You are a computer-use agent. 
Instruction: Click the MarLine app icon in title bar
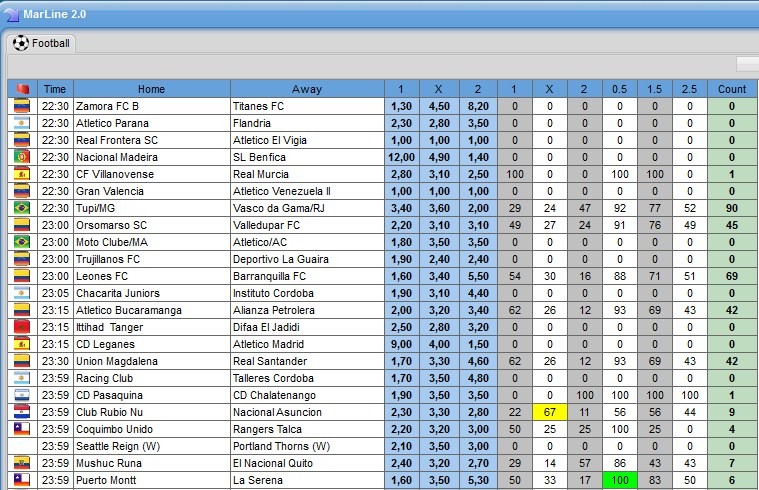[10, 12]
